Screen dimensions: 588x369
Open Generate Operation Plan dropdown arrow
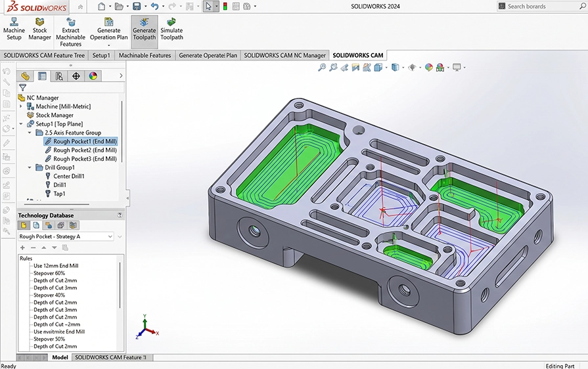click(109, 46)
